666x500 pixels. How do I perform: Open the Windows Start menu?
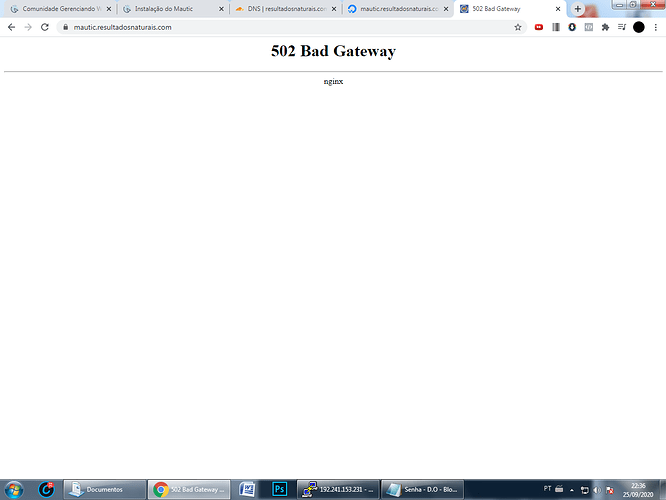coord(14,490)
